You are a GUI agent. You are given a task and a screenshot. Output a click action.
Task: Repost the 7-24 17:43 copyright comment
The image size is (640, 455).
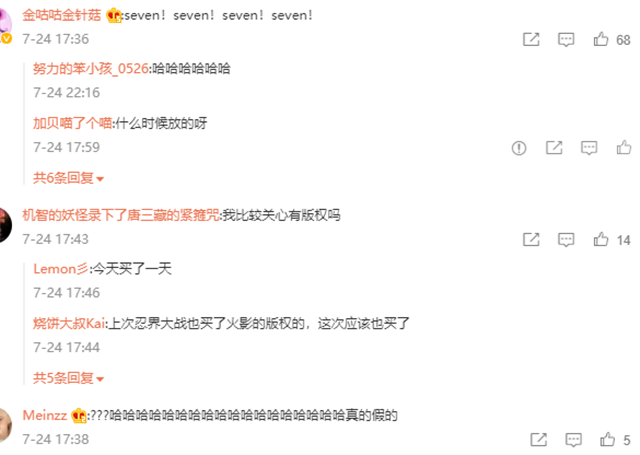click(531, 239)
